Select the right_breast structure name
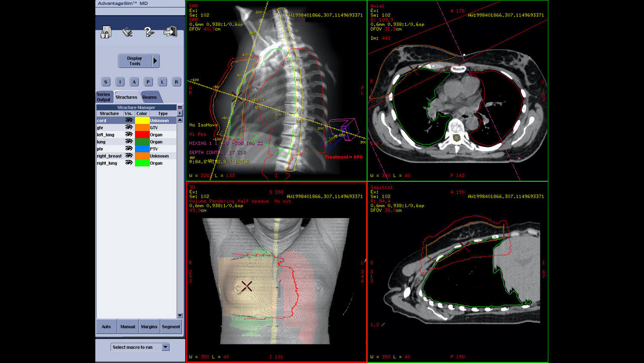 pyautogui.click(x=110, y=156)
